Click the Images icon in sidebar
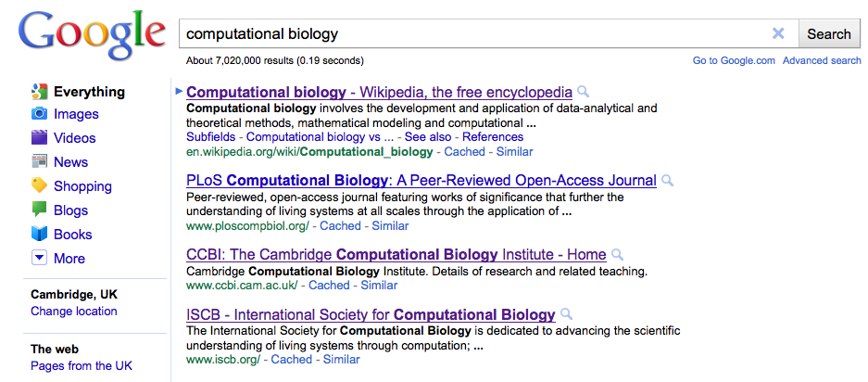The height and width of the screenshot is (382, 868). [39, 114]
